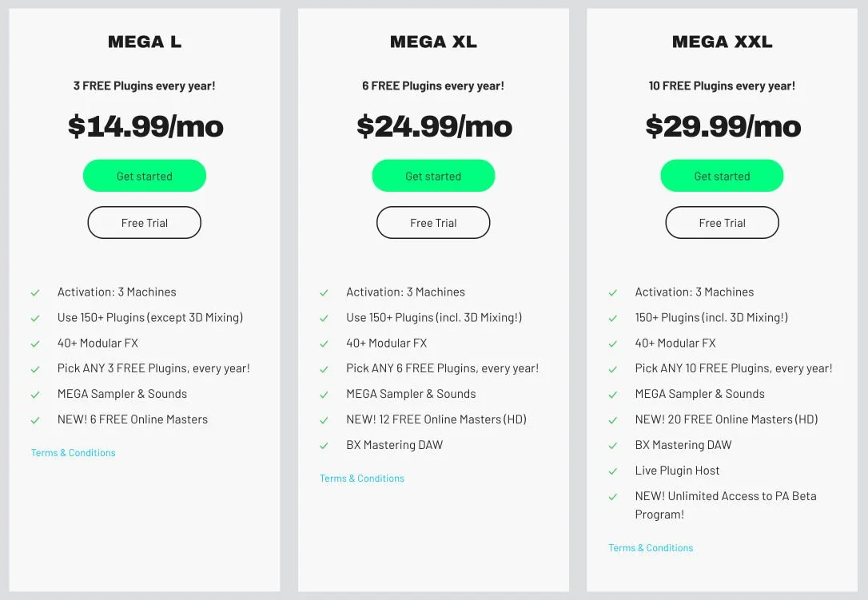Click checkmark by Unlimited Access to PA Beta
The width and height of the screenshot is (868, 600).
[613, 497]
